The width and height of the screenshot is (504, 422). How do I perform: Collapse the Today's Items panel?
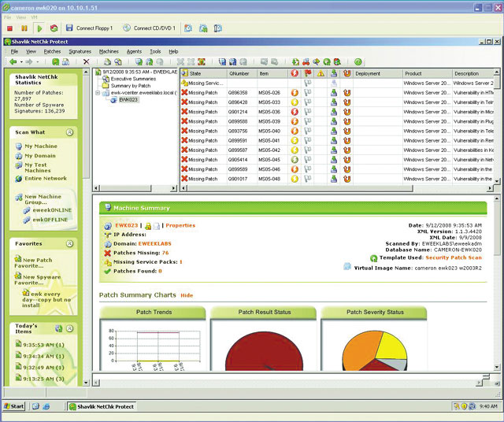69,328
